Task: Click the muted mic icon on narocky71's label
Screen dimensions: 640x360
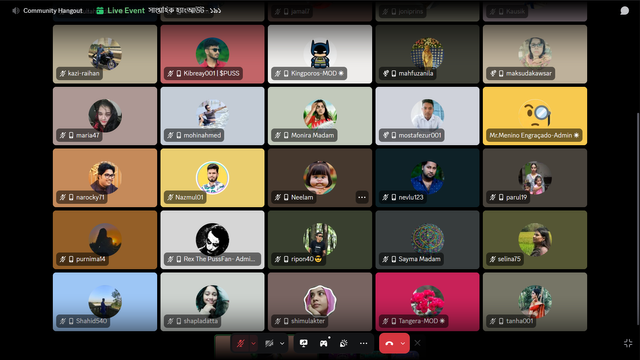Action: [63, 197]
